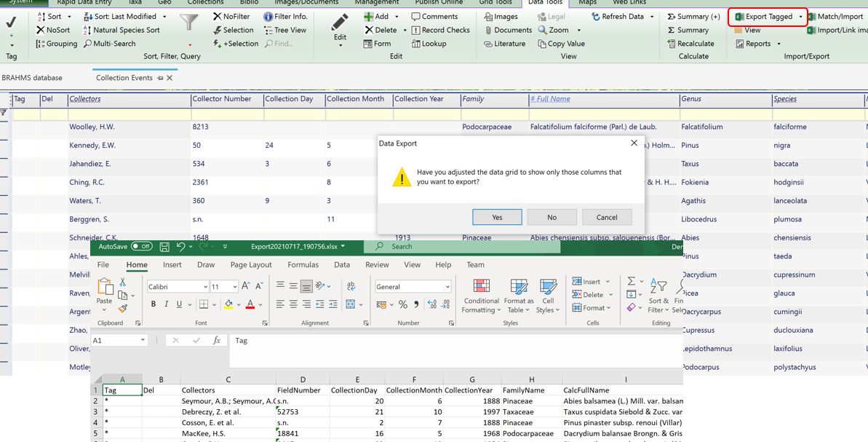Open Lookup tool
The width and height of the screenshot is (868, 442).
pos(429,43)
